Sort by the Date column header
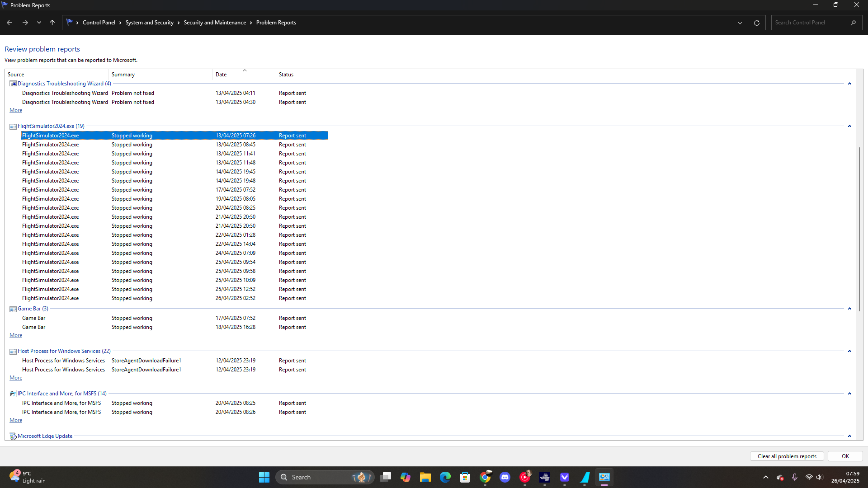This screenshot has width=868, height=488. (x=244, y=75)
